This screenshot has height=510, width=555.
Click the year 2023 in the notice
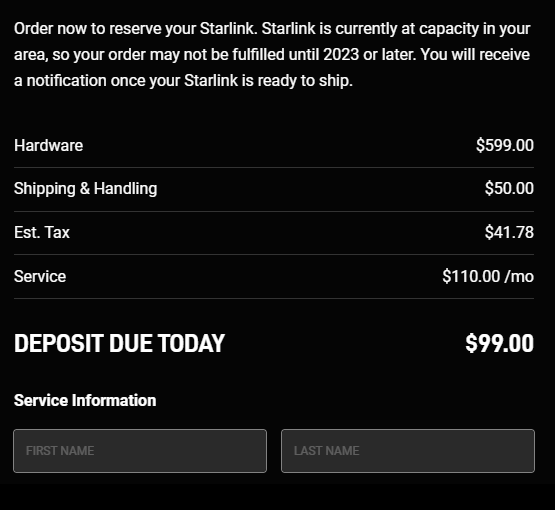[x=341, y=55]
